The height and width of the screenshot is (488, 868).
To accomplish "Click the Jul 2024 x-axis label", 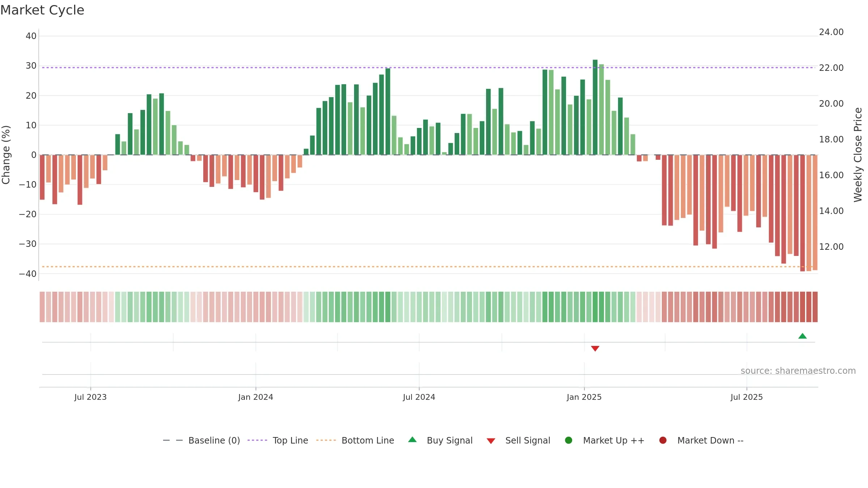I will tap(419, 397).
